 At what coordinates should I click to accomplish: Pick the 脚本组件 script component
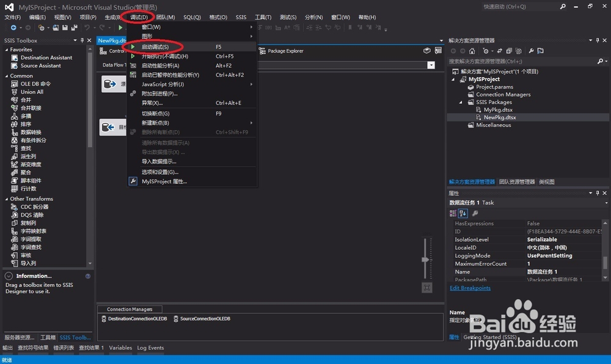pos(31,181)
